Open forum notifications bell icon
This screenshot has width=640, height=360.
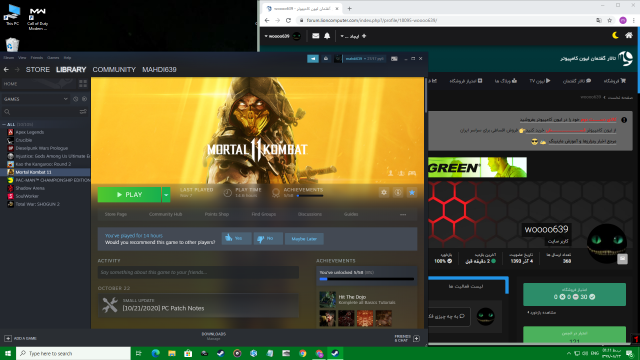[327, 36]
